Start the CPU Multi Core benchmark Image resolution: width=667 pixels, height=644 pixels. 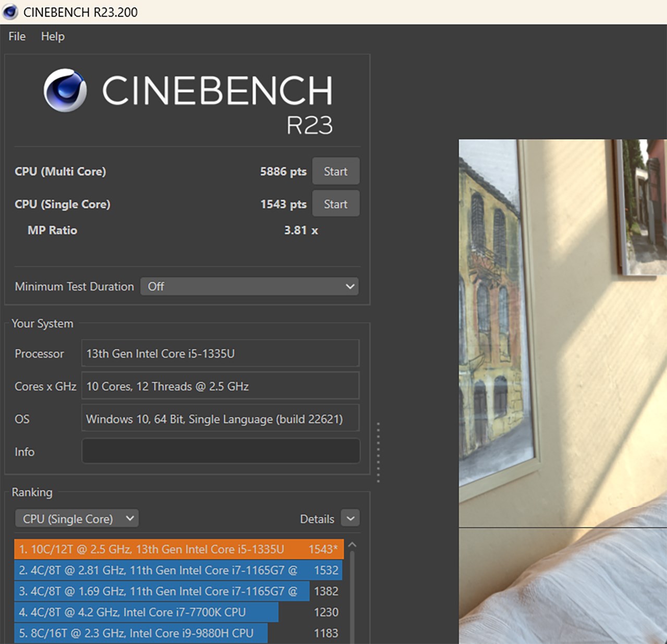[336, 171]
